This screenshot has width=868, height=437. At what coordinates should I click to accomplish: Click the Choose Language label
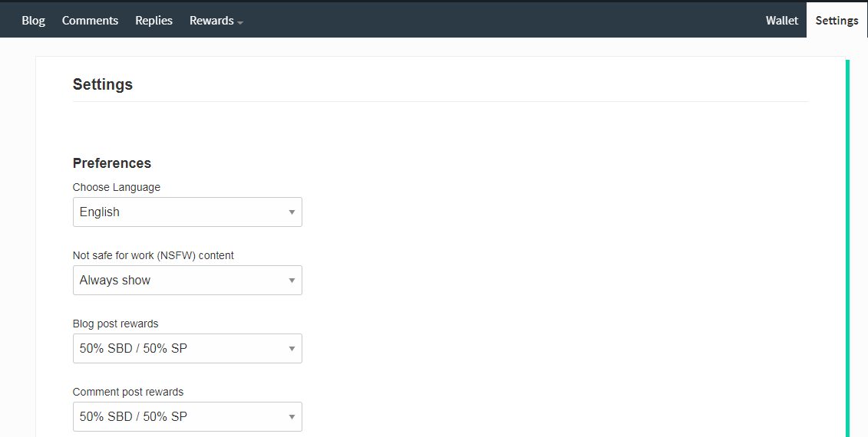point(116,187)
